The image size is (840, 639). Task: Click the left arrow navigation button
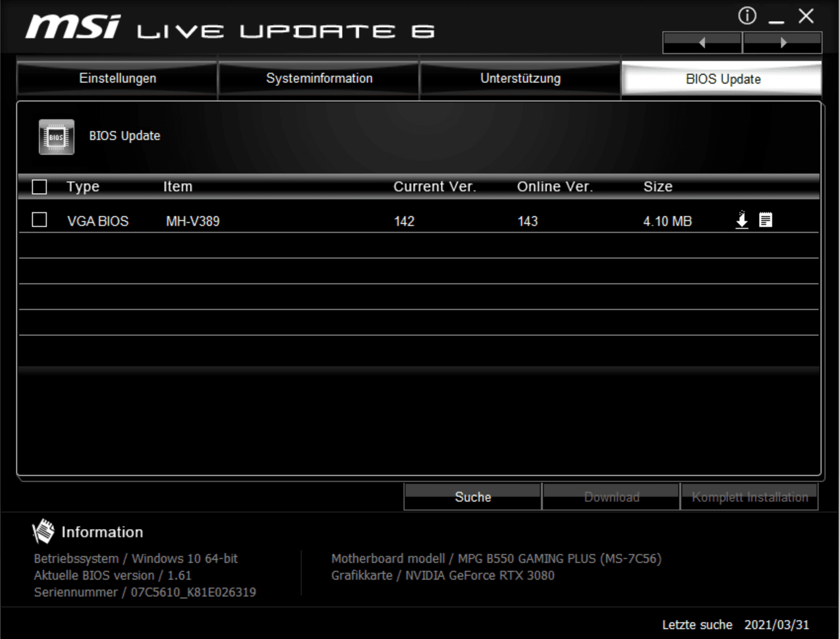click(x=702, y=43)
